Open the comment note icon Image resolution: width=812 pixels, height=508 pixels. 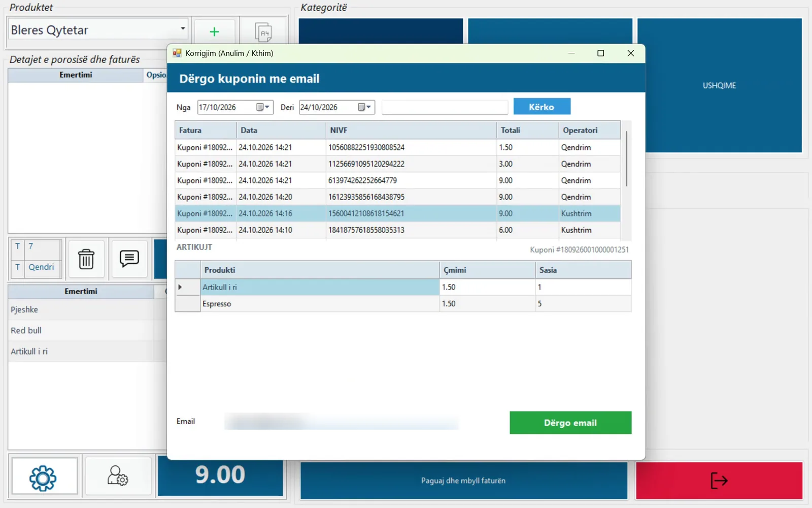(x=129, y=259)
